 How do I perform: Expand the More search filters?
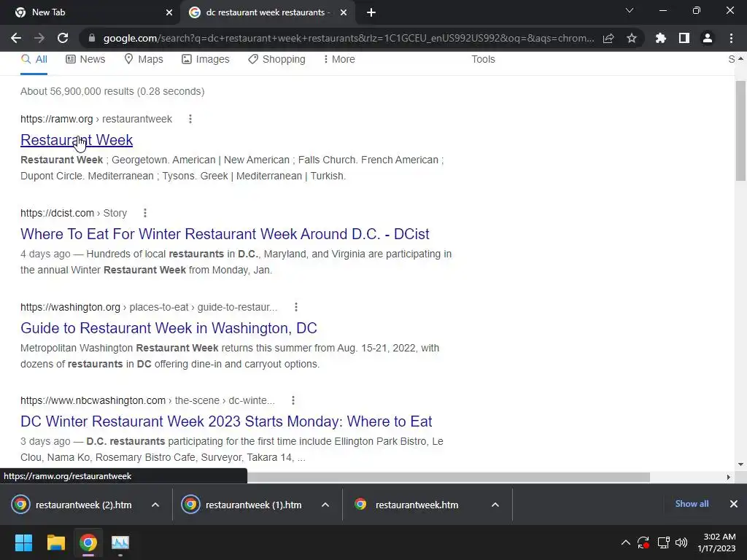(x=338, y=60)
